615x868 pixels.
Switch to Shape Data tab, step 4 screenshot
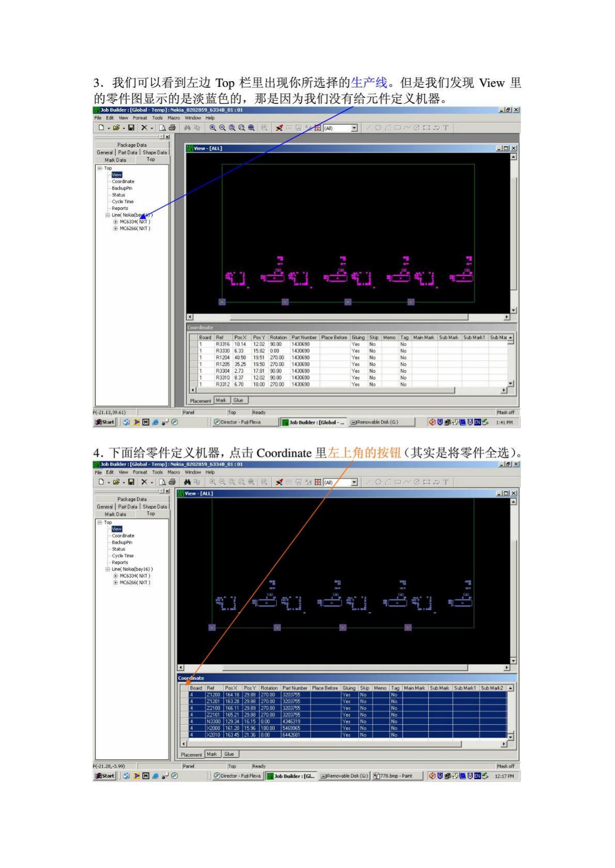click(155, 507)
